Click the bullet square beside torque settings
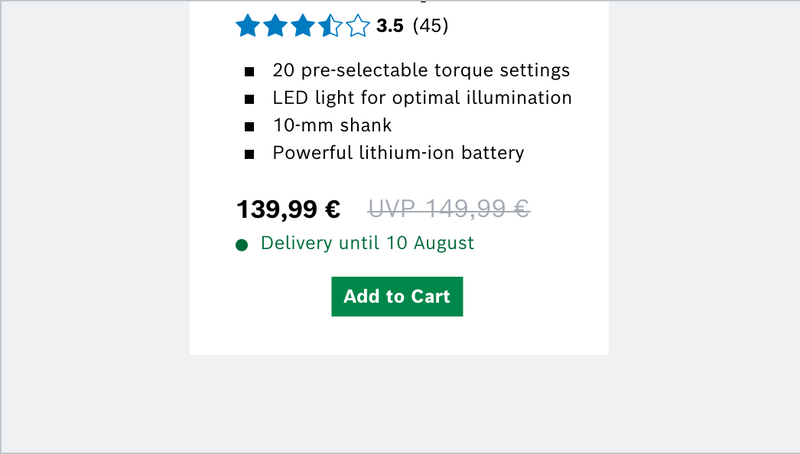 click(x=249, y=72)
